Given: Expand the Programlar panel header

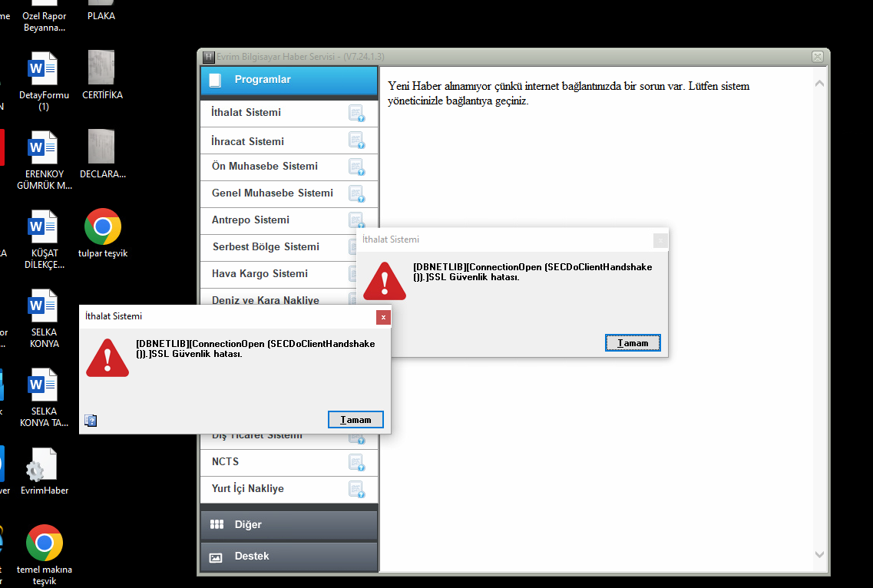Looking at the screenshot, I should pyautogui.click(x=289, y=80).
